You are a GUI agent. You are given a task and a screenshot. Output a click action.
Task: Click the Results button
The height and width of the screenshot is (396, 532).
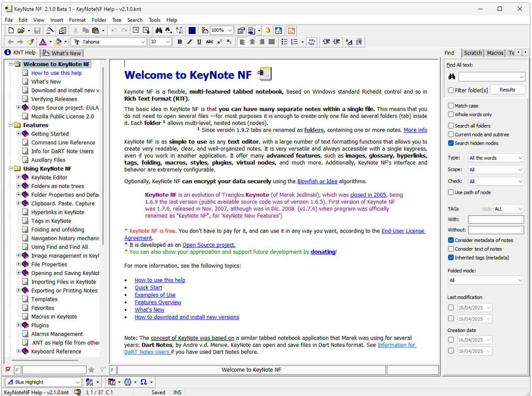click(508, 89)
